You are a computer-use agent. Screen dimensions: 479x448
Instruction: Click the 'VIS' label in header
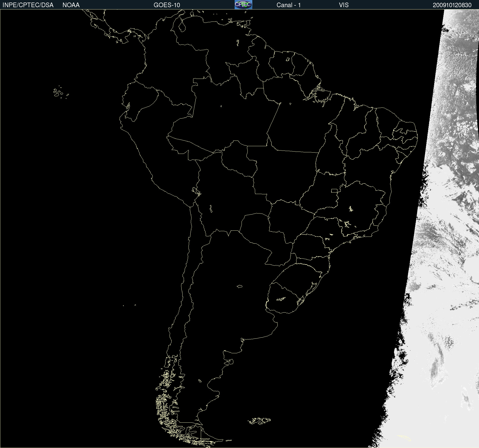pyautogui.click(x=344, y=5)
